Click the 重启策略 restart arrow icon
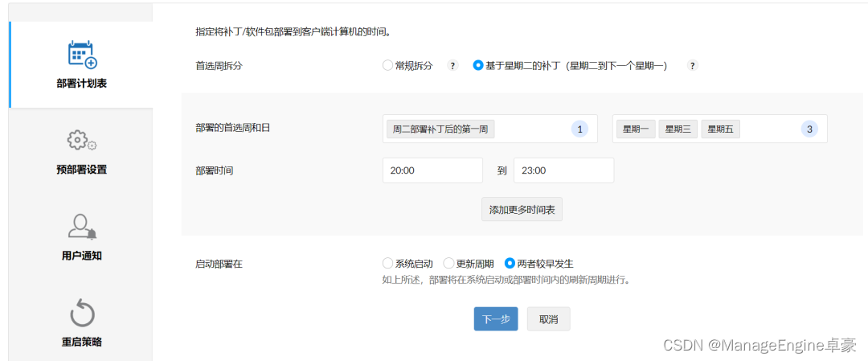This screenshot has height=361, width=868. [82, 313]
